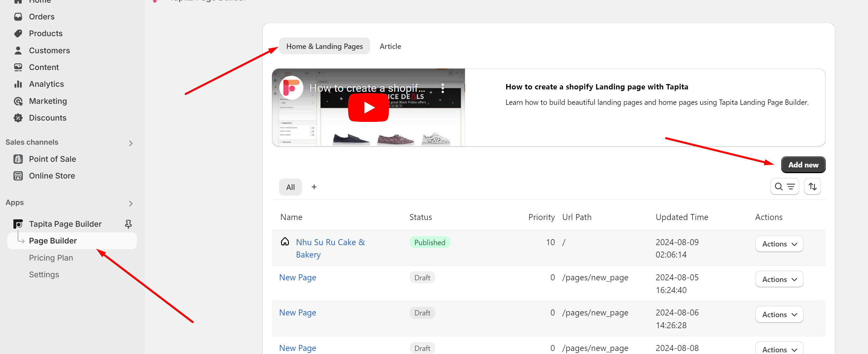This screenshot has height=354, width=868.
Task: Click the Analytics bar chart icon
Action: pos(18,84)
